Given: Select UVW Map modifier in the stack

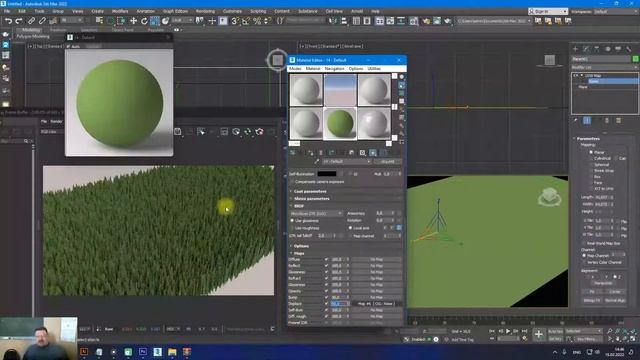Looking at the screenshot, I should (x=594, y=76).
